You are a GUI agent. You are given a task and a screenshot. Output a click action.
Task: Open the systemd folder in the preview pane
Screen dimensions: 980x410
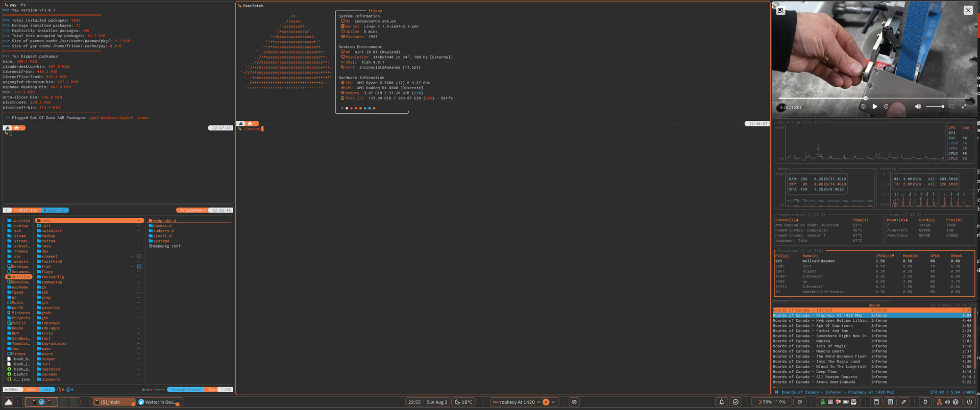pos(159,241)
